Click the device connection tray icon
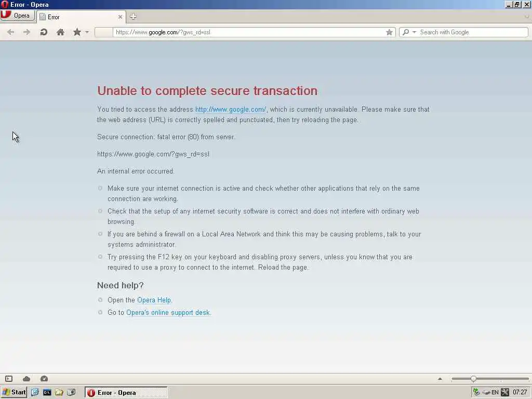 486,393
